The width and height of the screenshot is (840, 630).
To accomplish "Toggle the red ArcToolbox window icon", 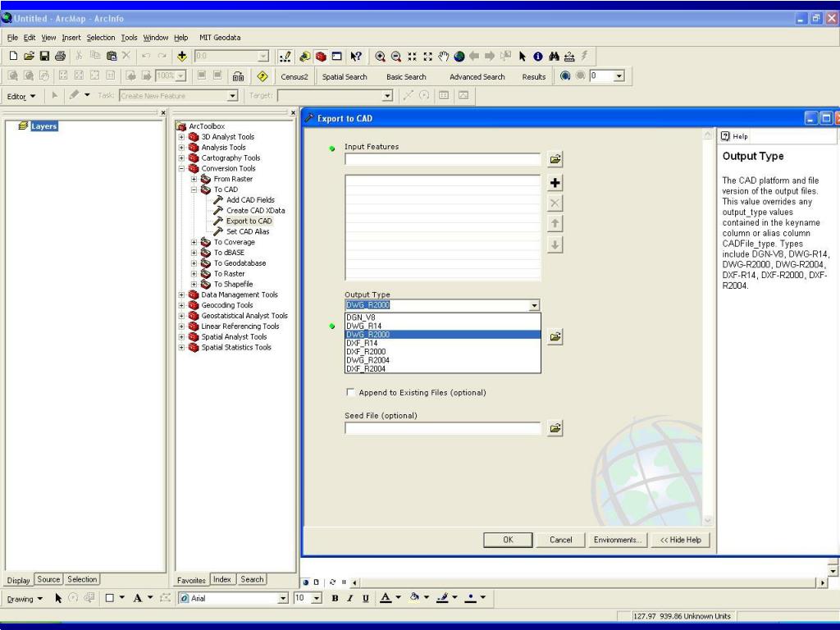I will [x=321, y=57].
